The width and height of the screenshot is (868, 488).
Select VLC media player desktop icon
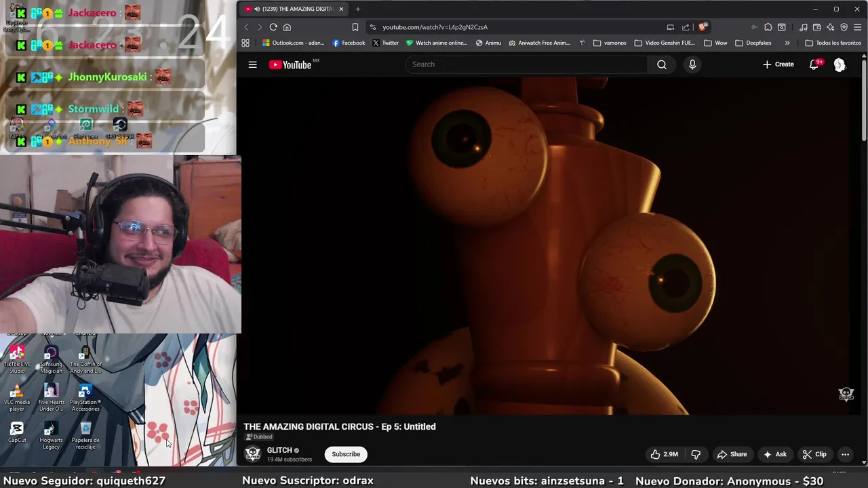[17, 398]
